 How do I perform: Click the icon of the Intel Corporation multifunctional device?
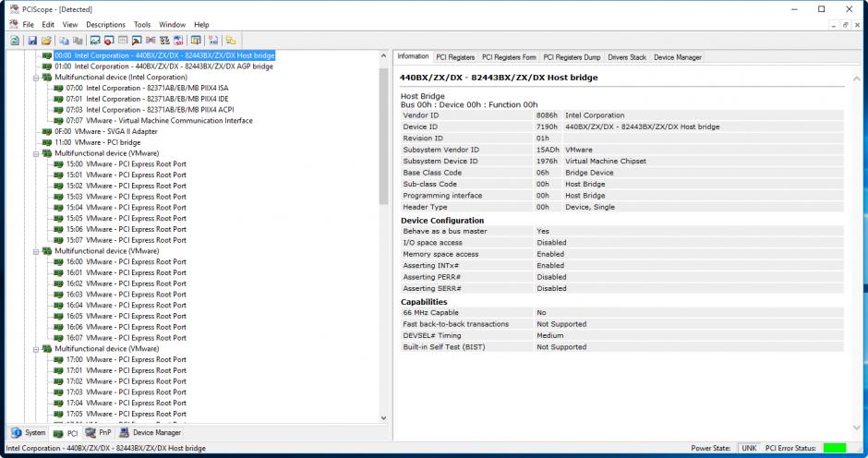[47, 78]
